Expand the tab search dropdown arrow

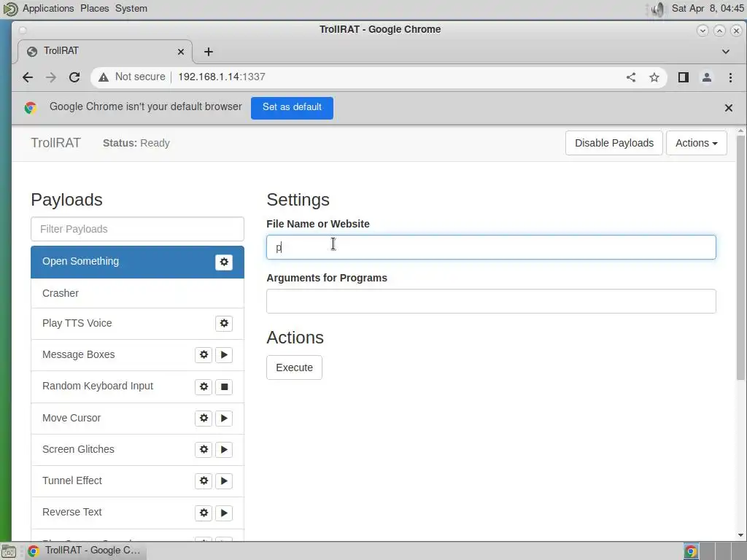[726, 52]
